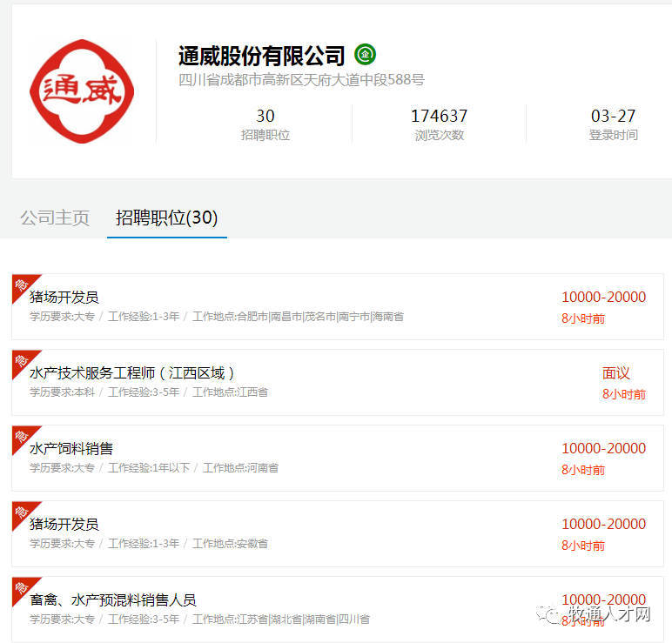Click 学历要求:本科 on 水产技术服务工程师 row
672x643 pixels.
[62, 392]
